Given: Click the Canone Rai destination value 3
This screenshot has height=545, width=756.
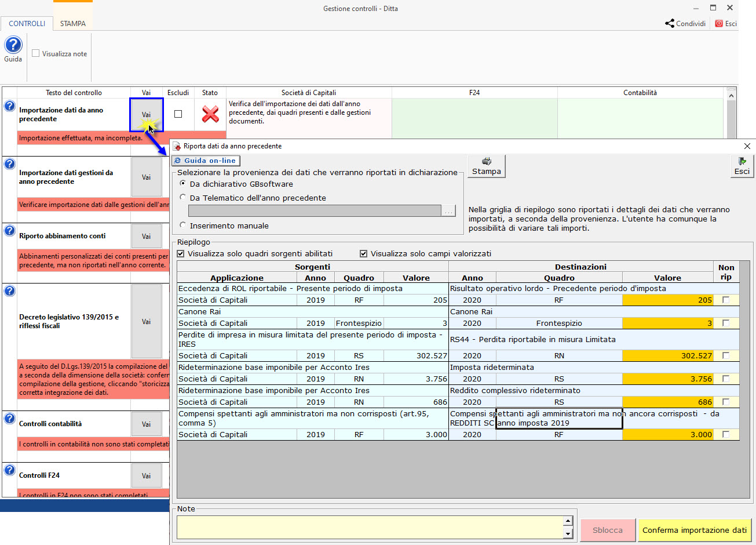Looking at the screenshot, I should 668,323.
